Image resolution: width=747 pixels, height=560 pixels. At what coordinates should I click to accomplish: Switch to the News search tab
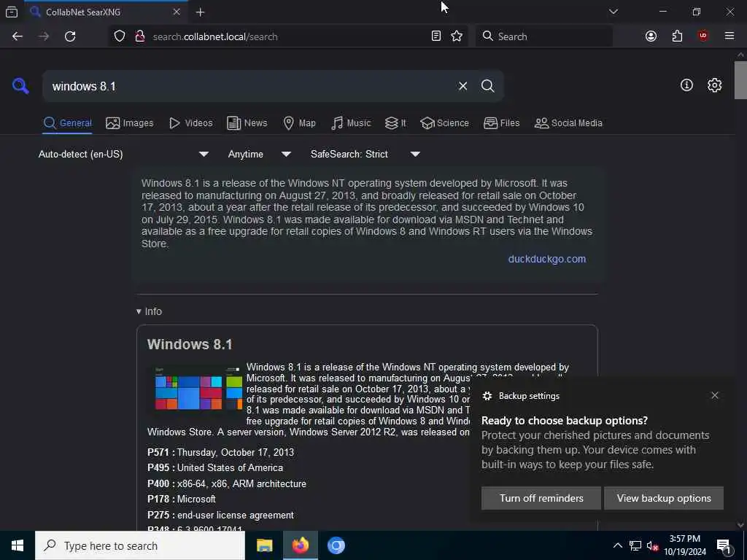coord(247,122)
